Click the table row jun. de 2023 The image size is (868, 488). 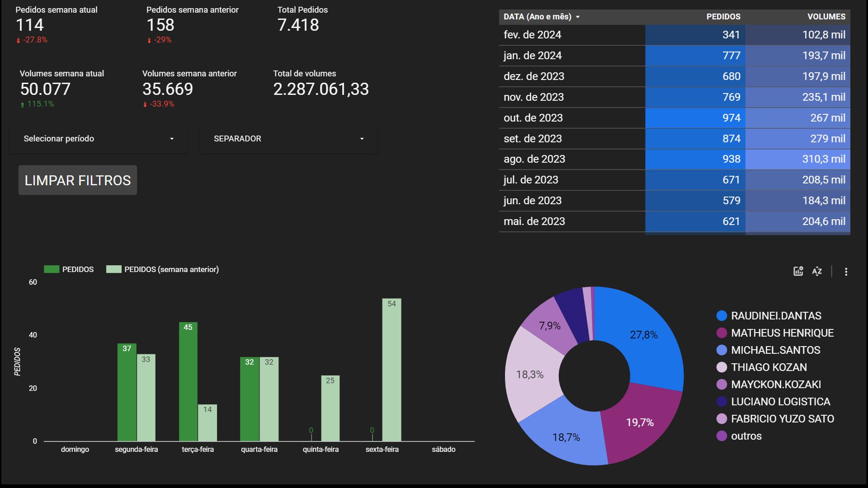coord(675,201)
